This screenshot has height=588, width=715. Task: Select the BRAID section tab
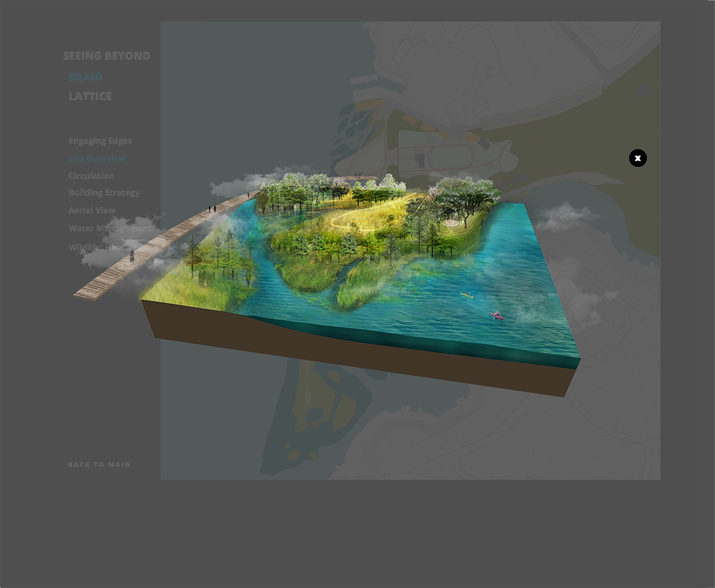pos(85,77)
